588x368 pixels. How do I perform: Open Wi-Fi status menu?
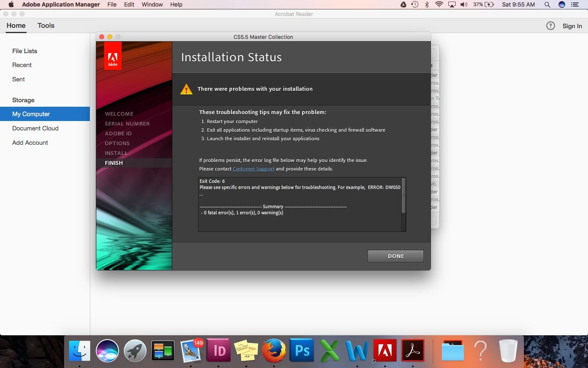coord(439,4)
